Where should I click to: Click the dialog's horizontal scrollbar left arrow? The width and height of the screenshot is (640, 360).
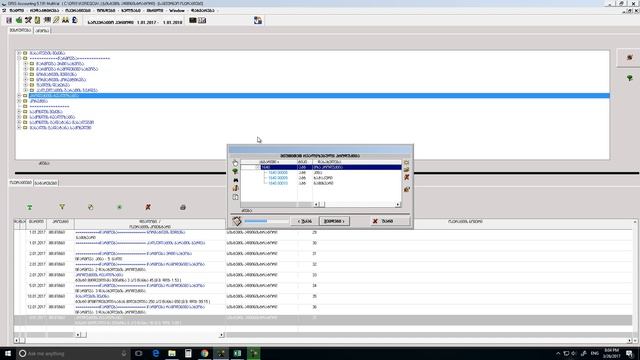point(316,204)
